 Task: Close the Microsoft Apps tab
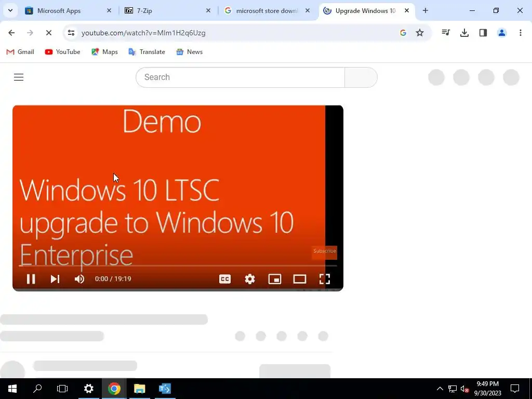click(109, 11)
